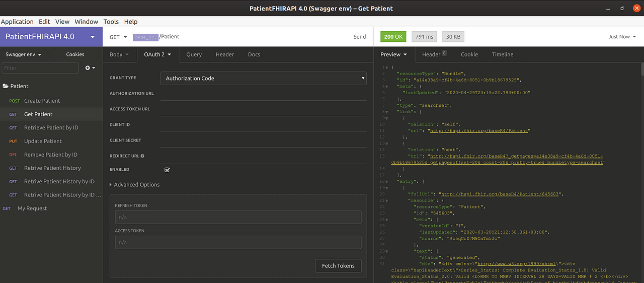Click the Redirect URL help icon
The height and width of the screenshot is (283, 644).
(x=143, y=156)
